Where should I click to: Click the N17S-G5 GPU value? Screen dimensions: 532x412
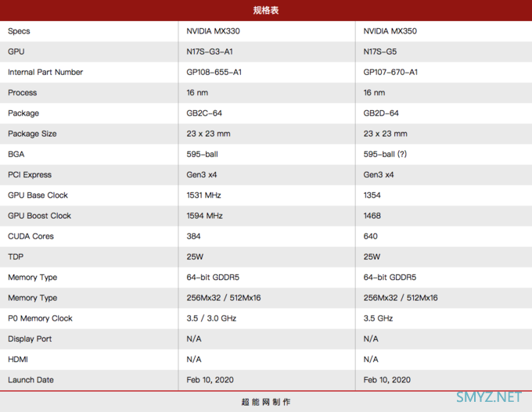[380, 52]
